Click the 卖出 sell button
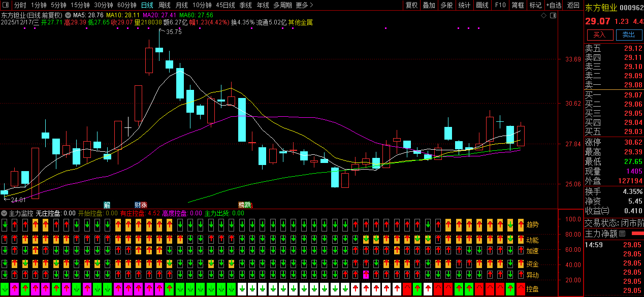644x297 pixels. [629, 35]
